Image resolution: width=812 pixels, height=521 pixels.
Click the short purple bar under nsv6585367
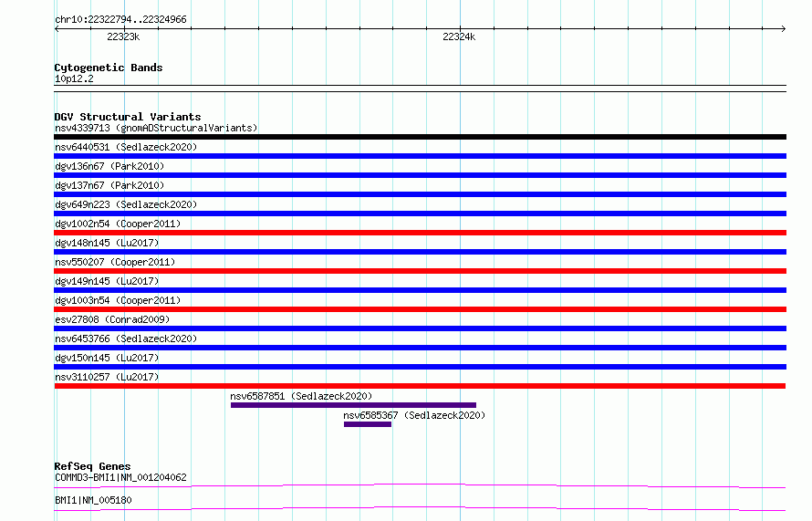coord(368,424)
